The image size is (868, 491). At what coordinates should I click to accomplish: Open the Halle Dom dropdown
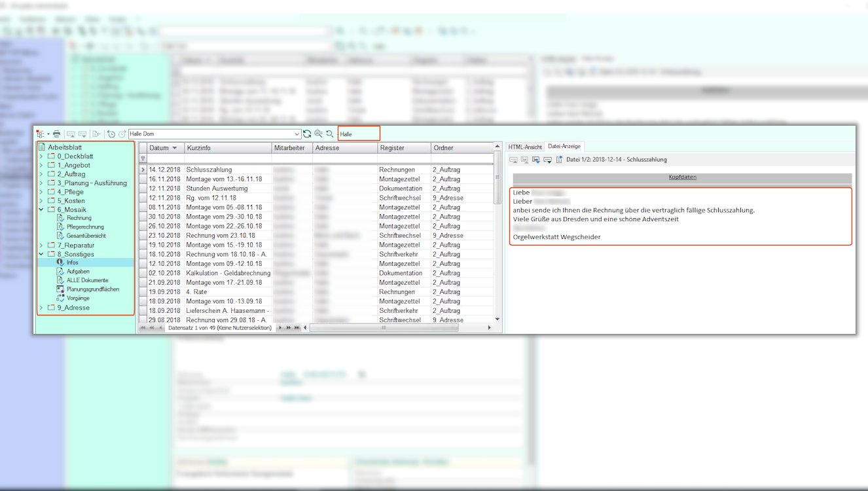coord(297,134)
